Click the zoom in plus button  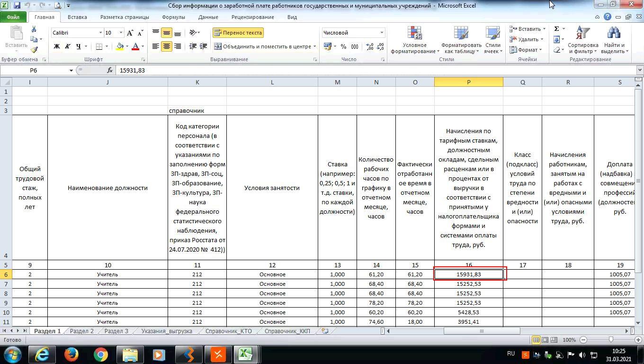pyautogui.click(x=638, y=340)
